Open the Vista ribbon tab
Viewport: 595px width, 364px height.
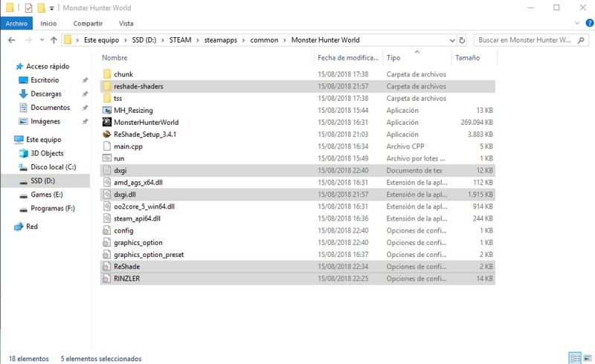click(x=126, y=24)
